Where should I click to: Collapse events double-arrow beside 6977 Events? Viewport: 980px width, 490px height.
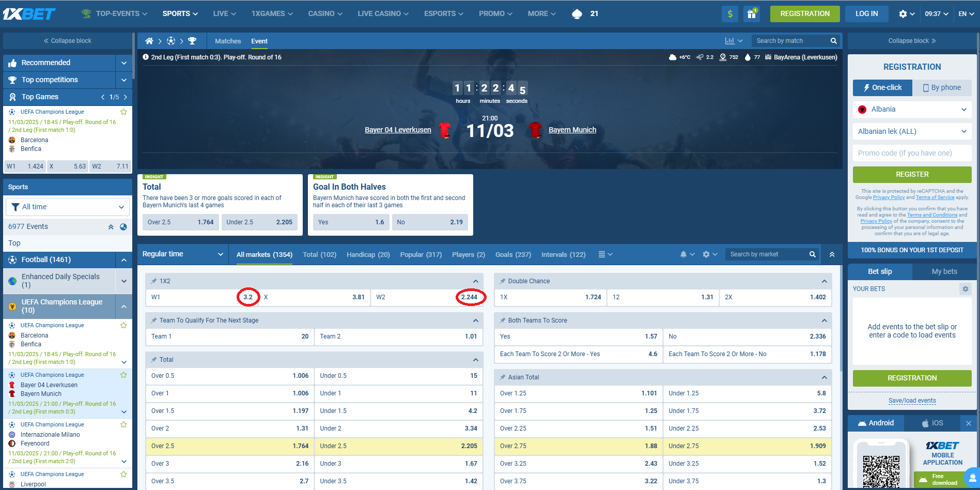pos(111,227)
